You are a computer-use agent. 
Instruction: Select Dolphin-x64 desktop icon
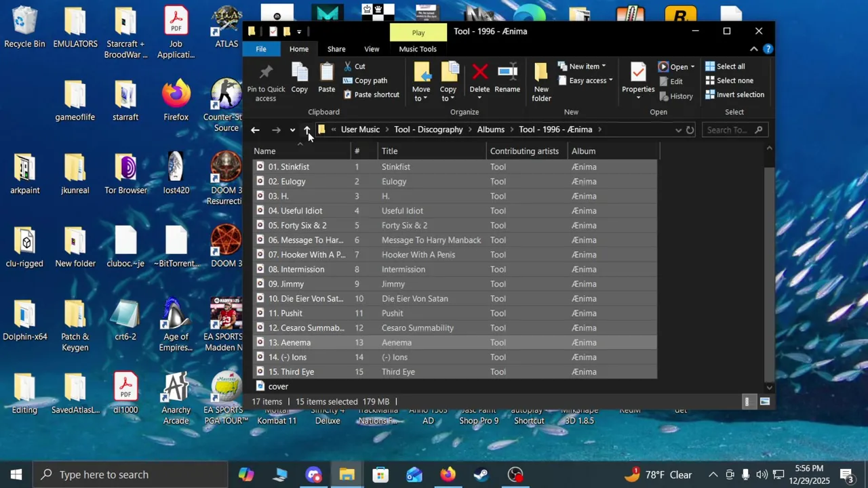coord(24,320)
